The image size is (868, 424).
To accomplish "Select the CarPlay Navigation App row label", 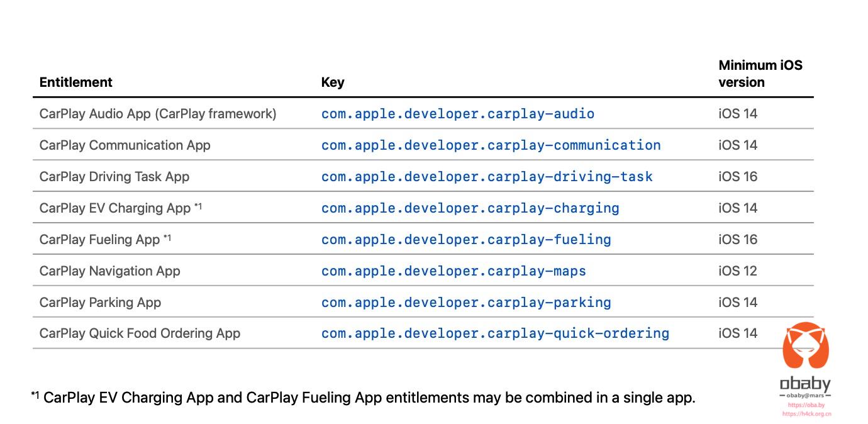I will (x=110, y=271).
